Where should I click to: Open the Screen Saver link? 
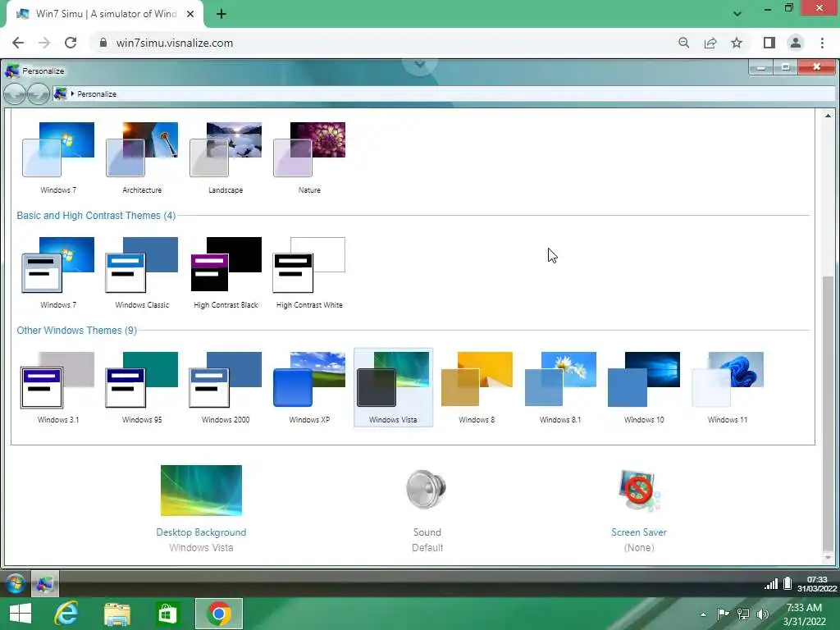coord(638,532)
